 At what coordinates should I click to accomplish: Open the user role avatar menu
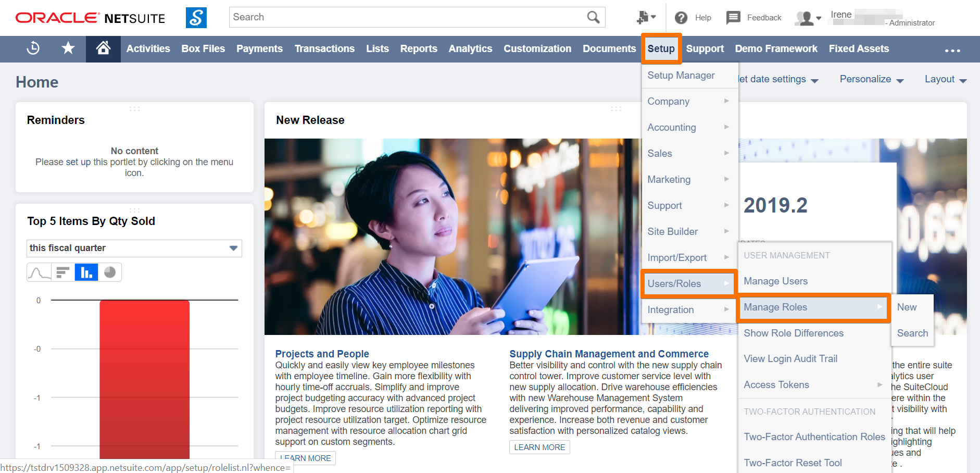808,18
